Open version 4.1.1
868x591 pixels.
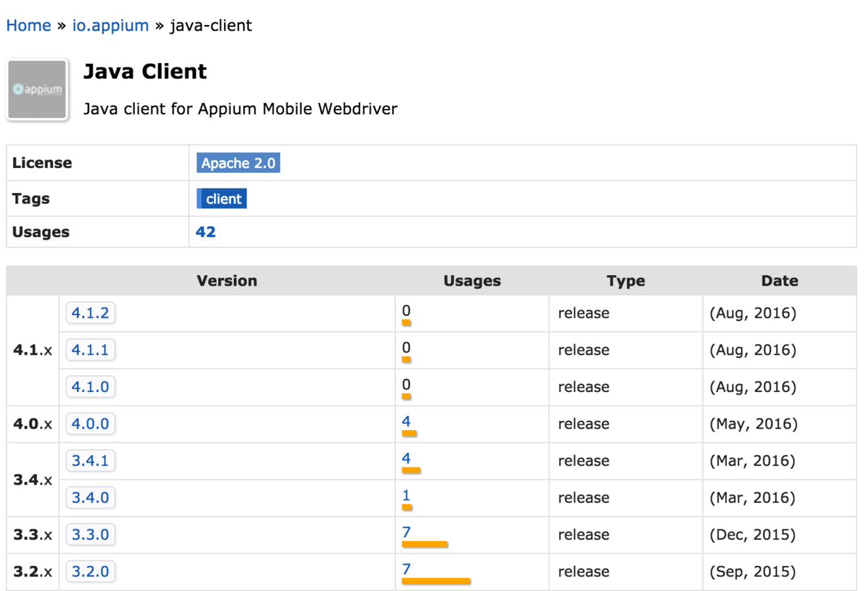(91, 349)
